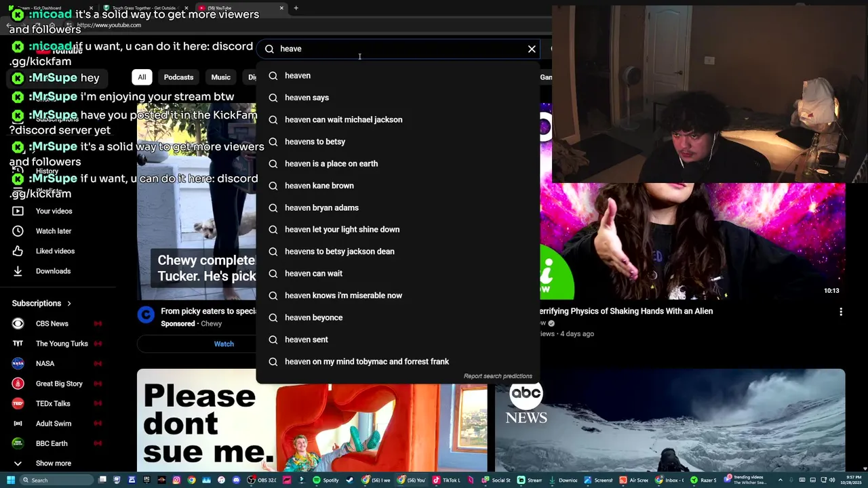Choose 'heaven can wait michael jackson' suggestion

tap(398, 119)
